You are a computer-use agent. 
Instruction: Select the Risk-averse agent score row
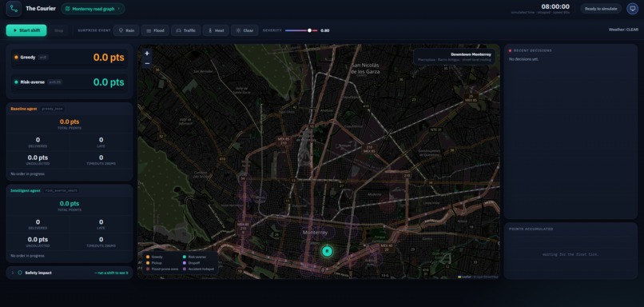tap(70, 82)
